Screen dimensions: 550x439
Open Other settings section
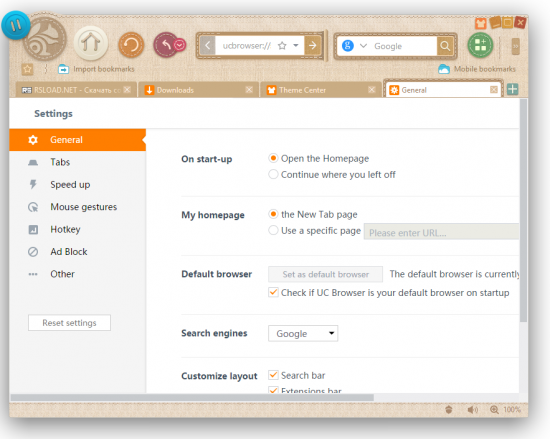(x=78, y=274)
